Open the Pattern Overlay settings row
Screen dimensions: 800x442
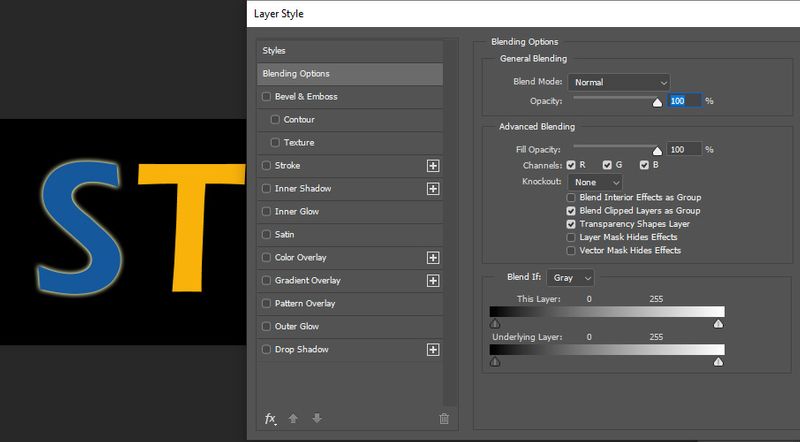(350, 303)
